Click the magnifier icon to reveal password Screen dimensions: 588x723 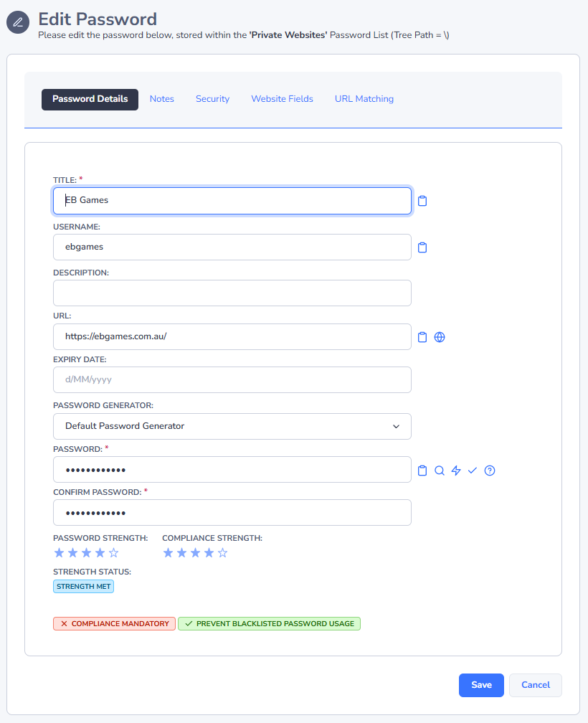(440, 471)
